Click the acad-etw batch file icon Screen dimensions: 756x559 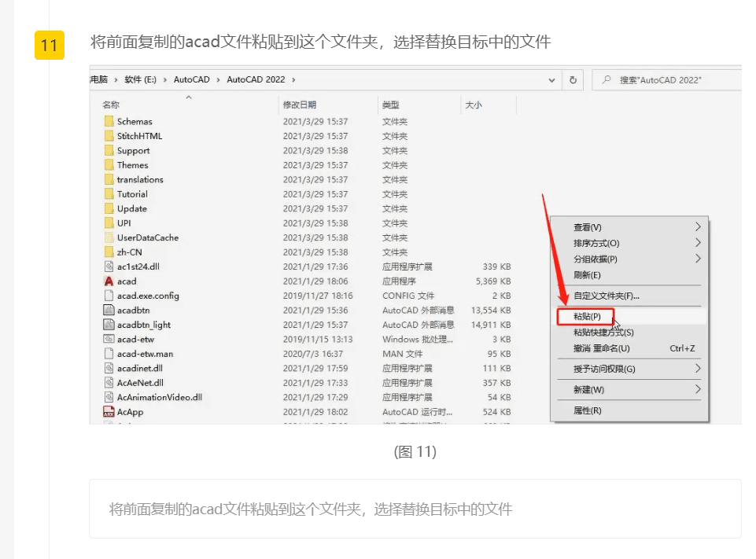coord(109,339)
